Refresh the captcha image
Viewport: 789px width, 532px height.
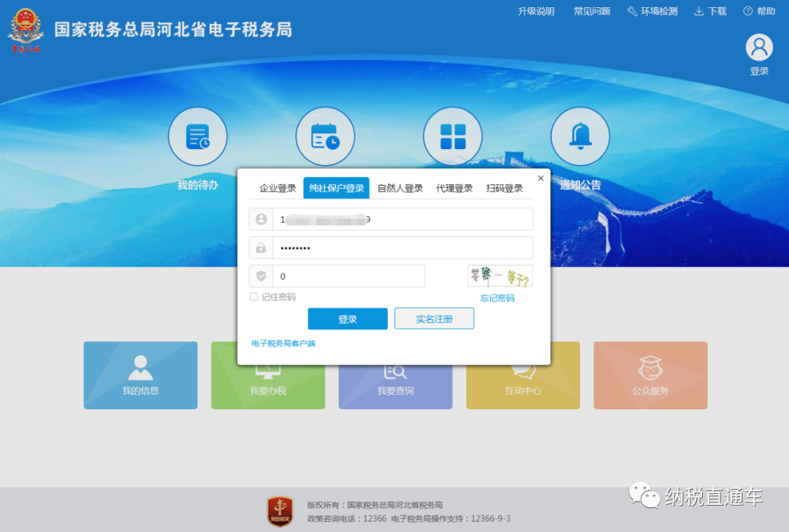500,275
